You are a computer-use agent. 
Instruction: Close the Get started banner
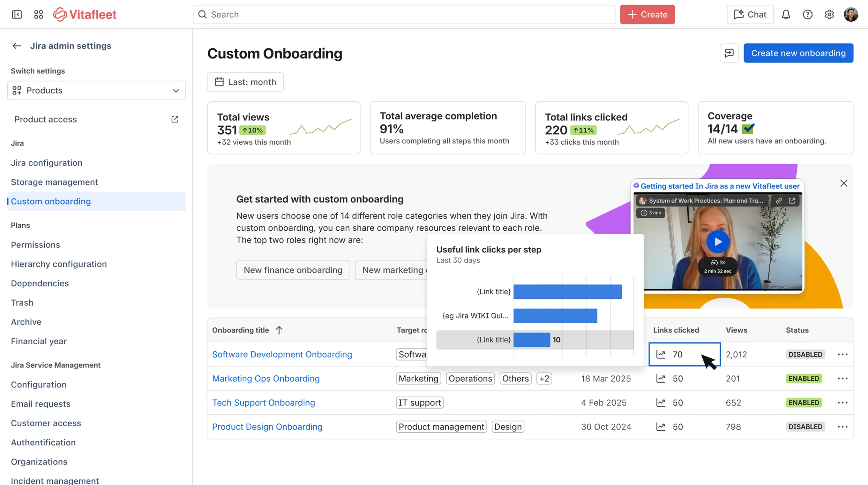[x=843, y=183]
